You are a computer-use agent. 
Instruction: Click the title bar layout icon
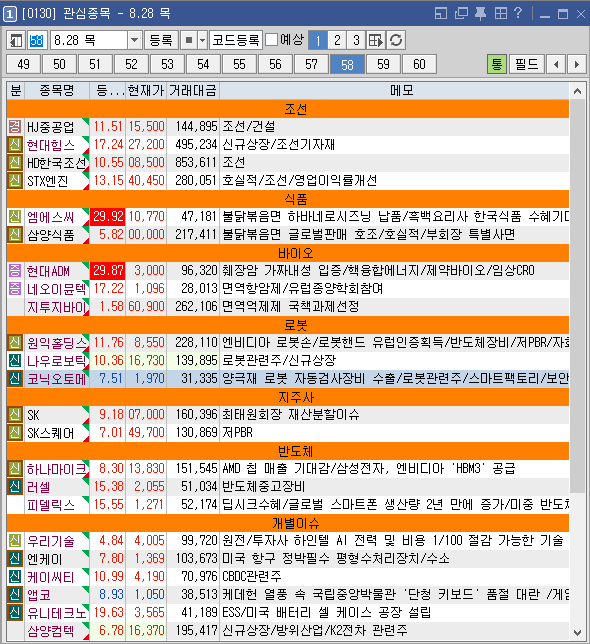[441, 14]
